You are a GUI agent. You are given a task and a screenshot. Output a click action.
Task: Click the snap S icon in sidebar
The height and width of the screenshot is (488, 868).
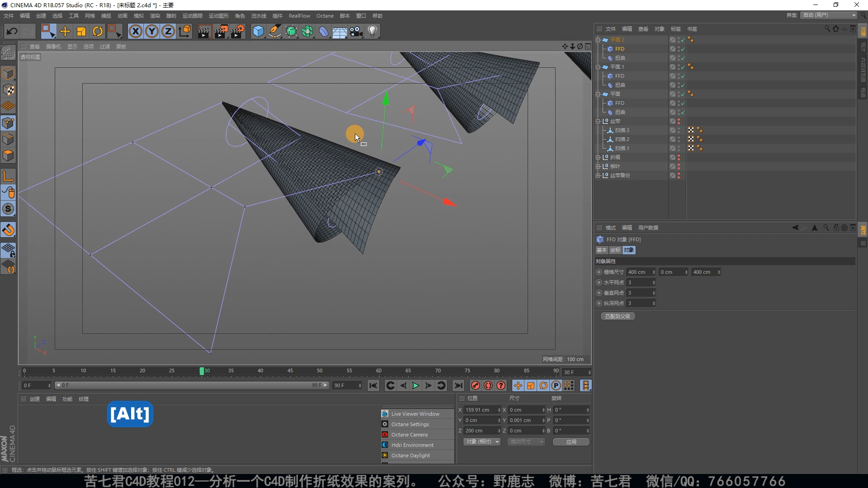[x=8, y=209]
